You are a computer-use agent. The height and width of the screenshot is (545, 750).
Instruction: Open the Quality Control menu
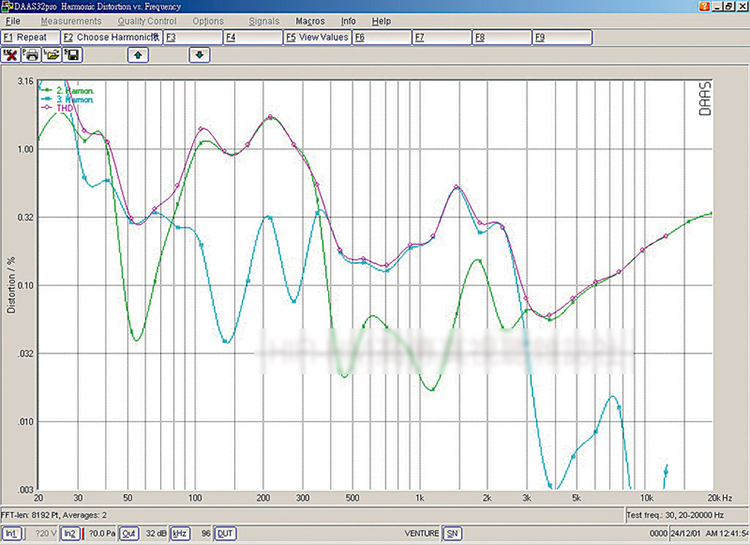[147, 21]
